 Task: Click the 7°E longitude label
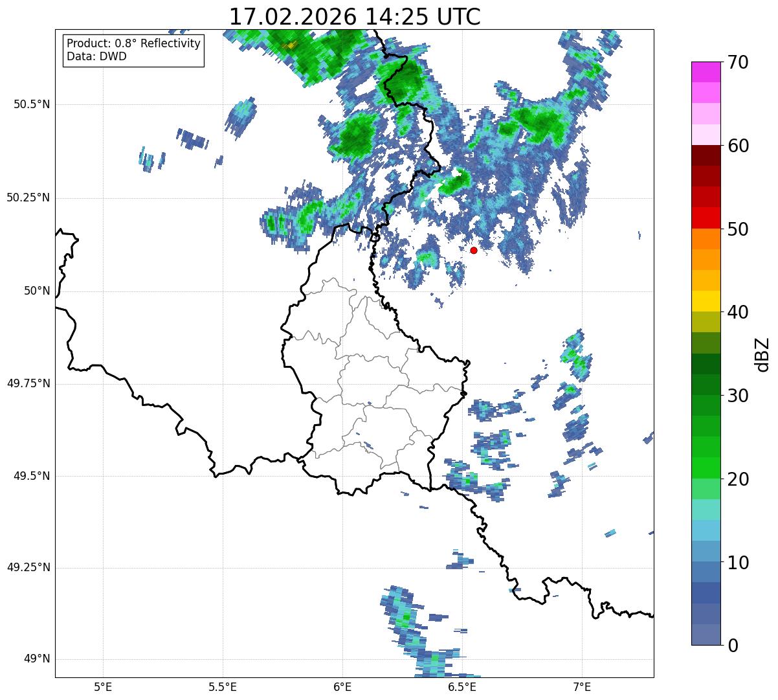pos(582,686)
